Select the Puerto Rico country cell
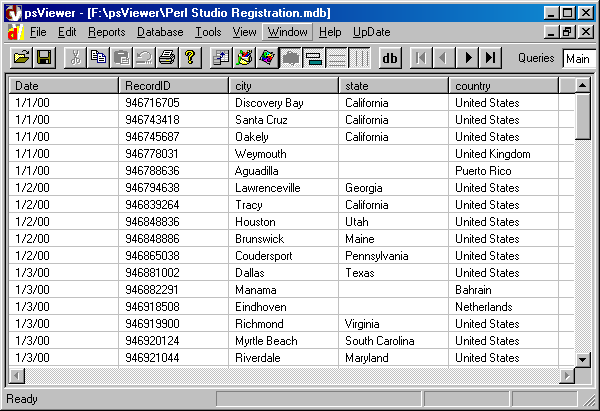This screenshot has height=411, width=600. pyautogui.click(x=483, y=170)
